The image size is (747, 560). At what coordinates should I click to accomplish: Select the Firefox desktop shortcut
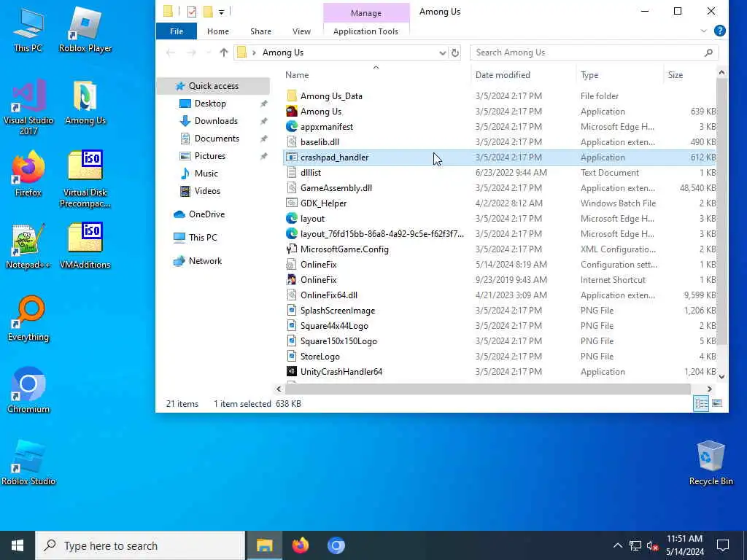pos(28,174)
